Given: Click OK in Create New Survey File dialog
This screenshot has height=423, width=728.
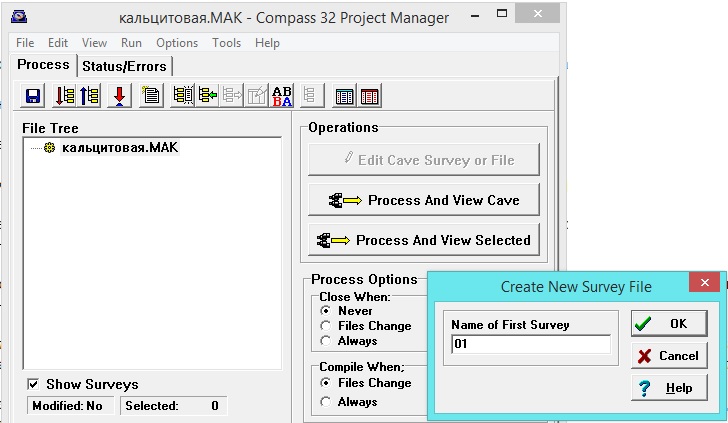Looking at the screenshot, I should point(668,323).
